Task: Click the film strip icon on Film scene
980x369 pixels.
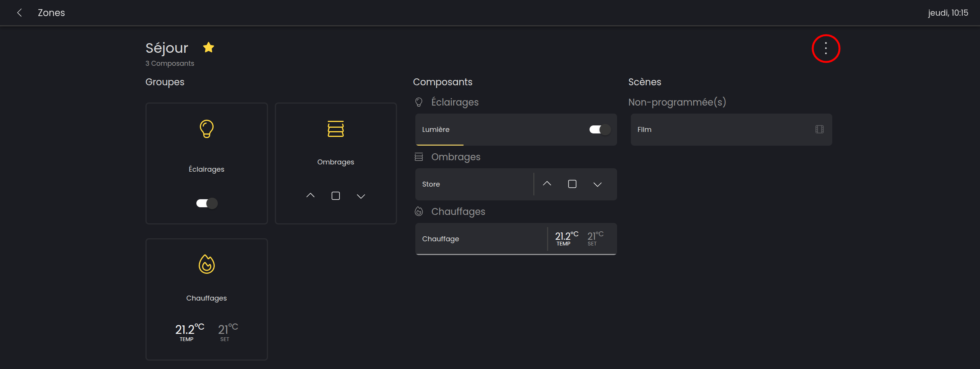Action: (819, 130)
